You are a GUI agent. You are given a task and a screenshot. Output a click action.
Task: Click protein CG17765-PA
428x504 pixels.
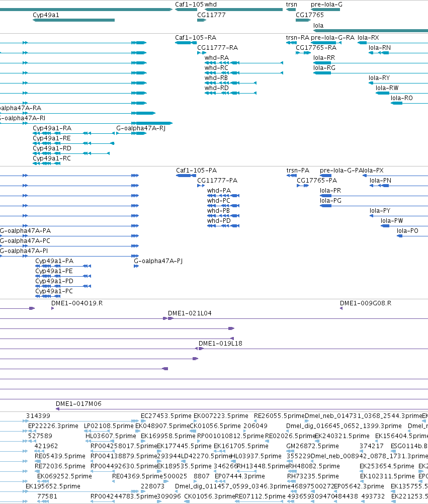(x=303, y=186)
